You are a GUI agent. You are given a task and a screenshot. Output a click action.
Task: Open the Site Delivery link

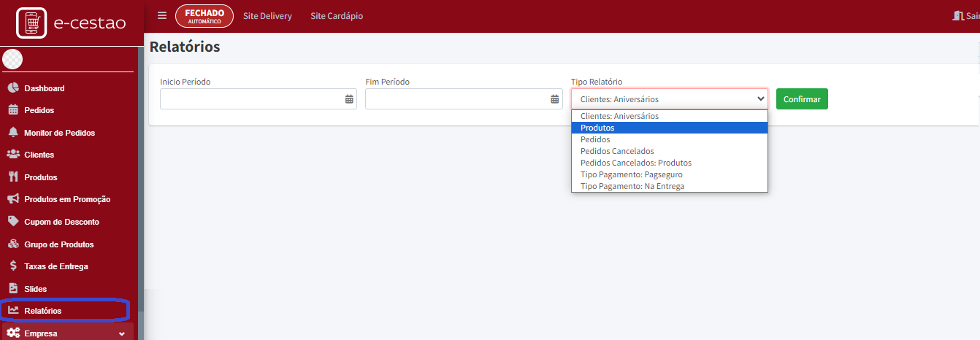coord(267,16)
